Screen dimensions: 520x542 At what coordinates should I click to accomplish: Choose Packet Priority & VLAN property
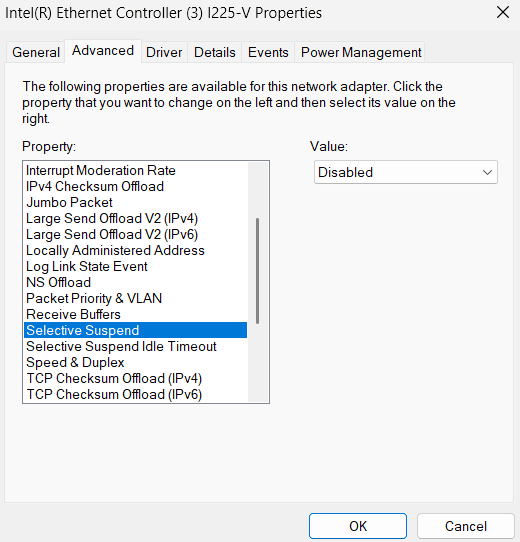(136, 298)
